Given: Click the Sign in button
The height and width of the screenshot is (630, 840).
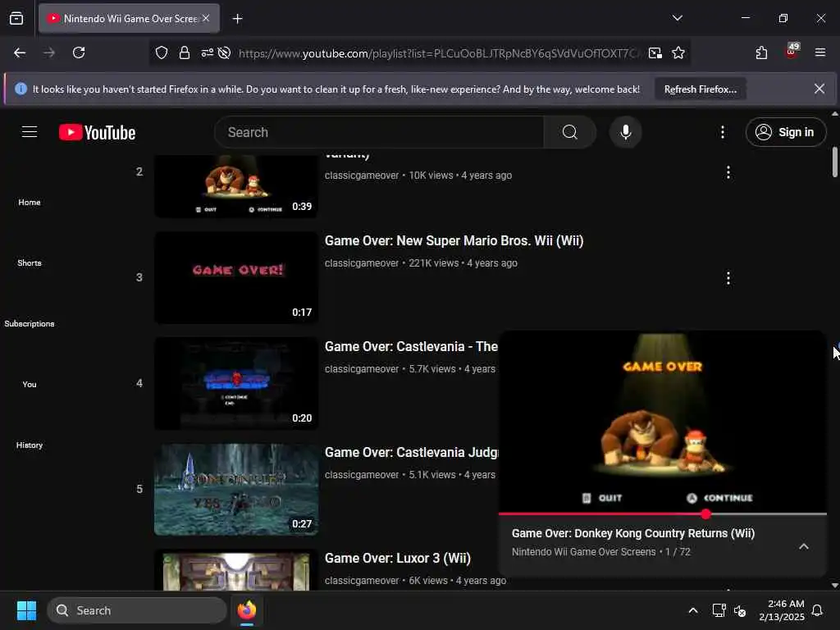Looking at the screenshot, I should tap(785, 132).
